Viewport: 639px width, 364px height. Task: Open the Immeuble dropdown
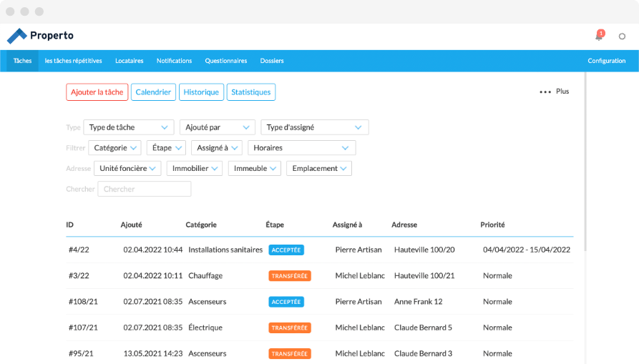click(255, 168)
